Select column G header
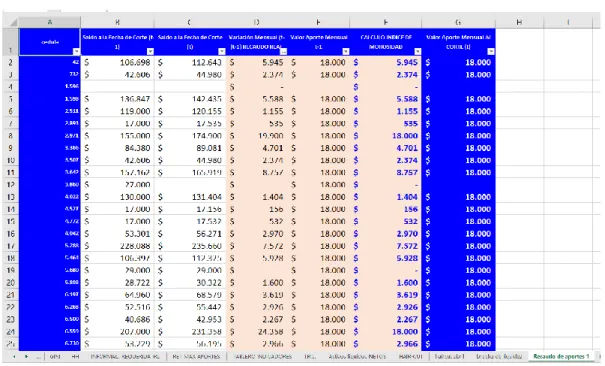Screen dimensions: 605x366 [458, 22]
